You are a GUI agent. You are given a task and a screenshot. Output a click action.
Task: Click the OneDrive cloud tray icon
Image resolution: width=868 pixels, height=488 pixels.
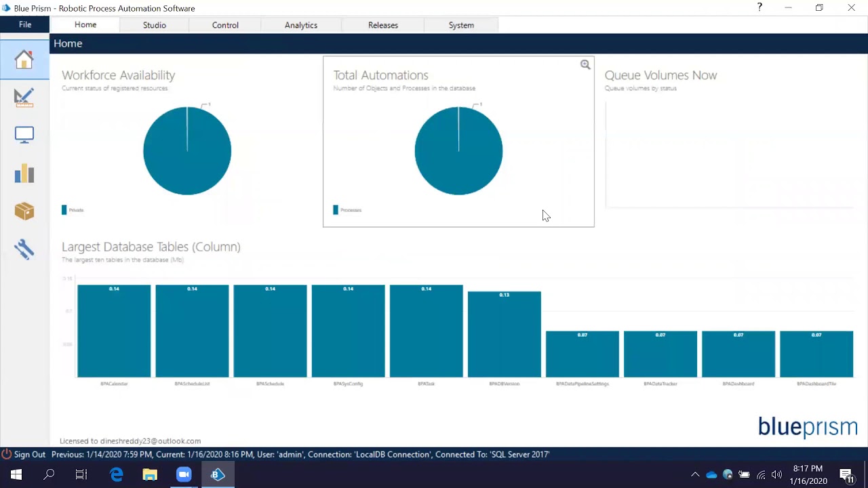711,475
